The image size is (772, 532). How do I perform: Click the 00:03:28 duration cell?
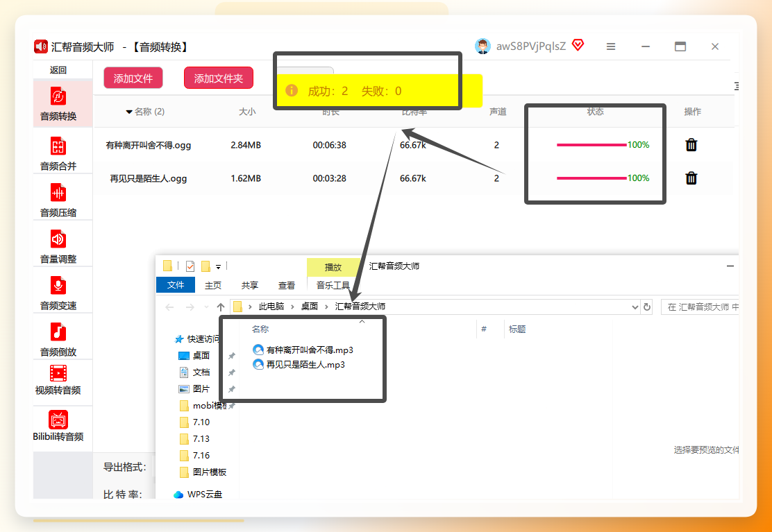click(x=329, y=178)
